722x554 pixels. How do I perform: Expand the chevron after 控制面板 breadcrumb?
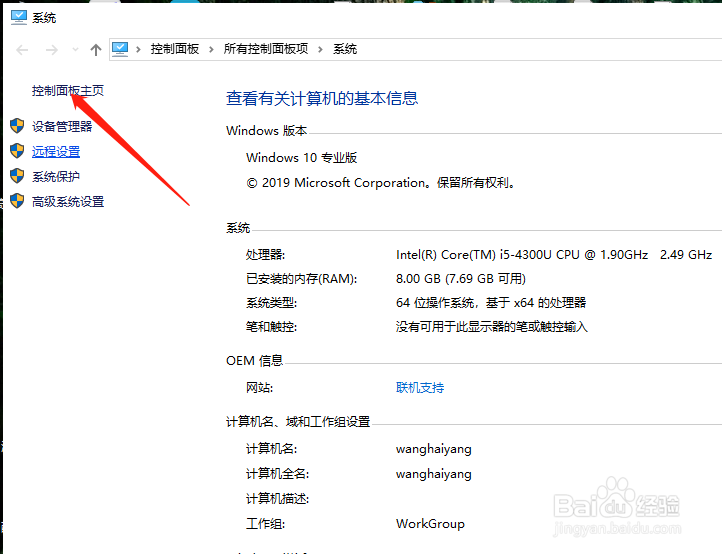coord(211,49)
